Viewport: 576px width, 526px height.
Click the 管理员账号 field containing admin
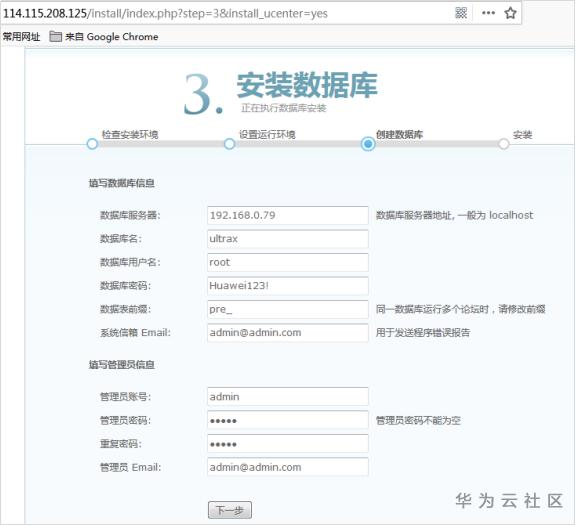288,397
